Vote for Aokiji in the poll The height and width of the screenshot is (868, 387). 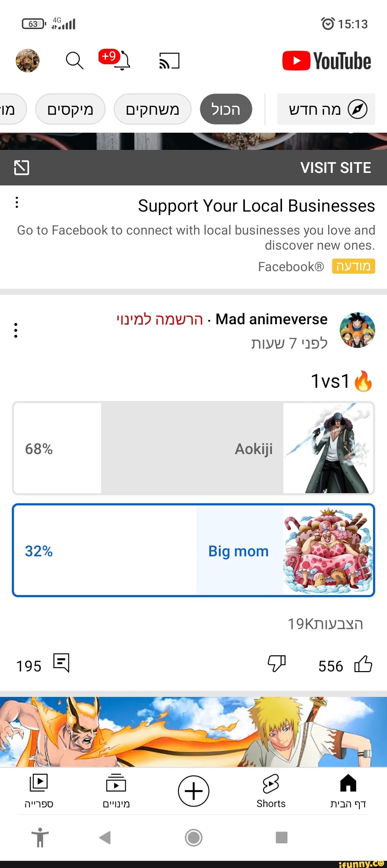pyautogui.click(x=193, y=448)
